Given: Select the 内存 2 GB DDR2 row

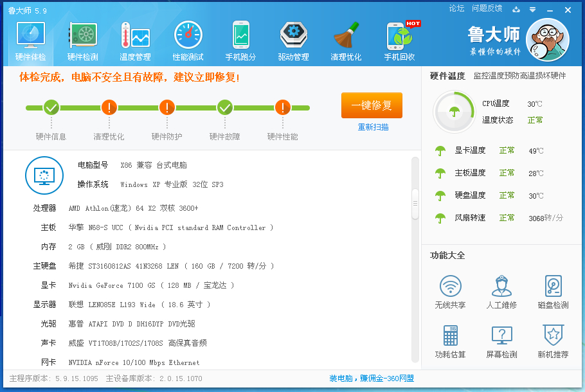Looking at the screenshot, I should click(x=104, y=247).
